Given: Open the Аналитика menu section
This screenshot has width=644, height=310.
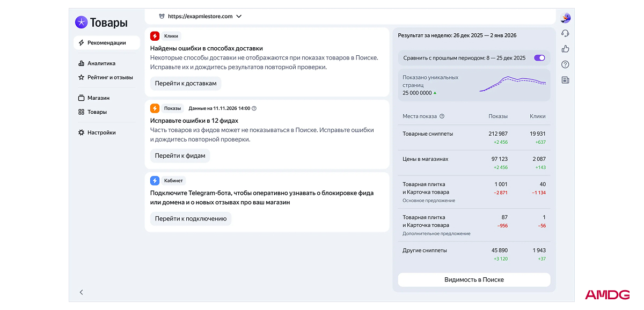Looking at the screenshot, I should click(x=101, y=63).
